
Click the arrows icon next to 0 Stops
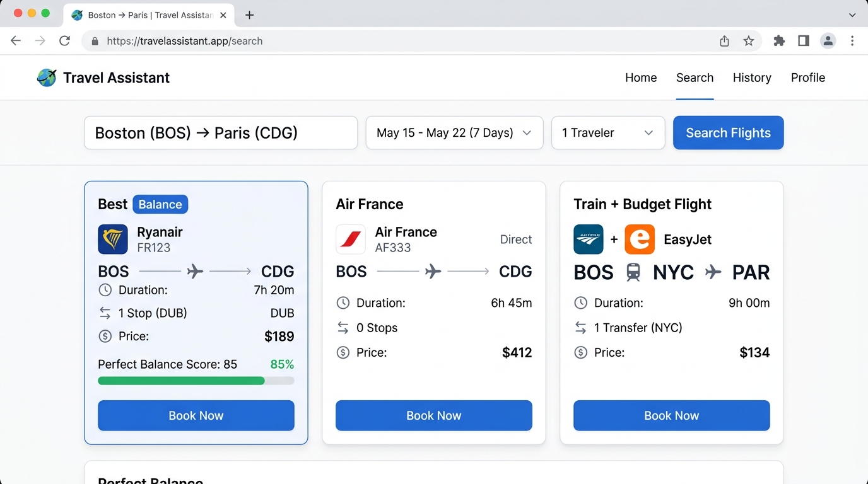click(x=343, y=328)
